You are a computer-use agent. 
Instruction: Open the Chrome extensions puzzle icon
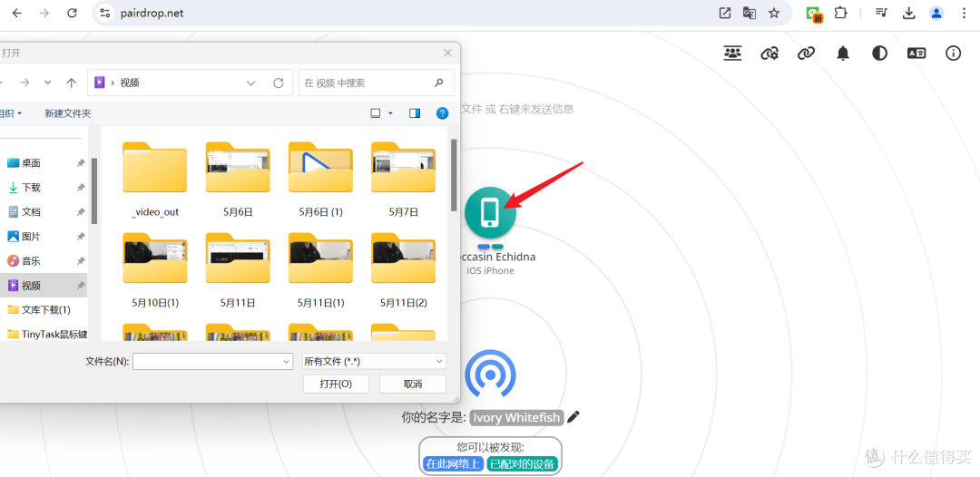840,13
